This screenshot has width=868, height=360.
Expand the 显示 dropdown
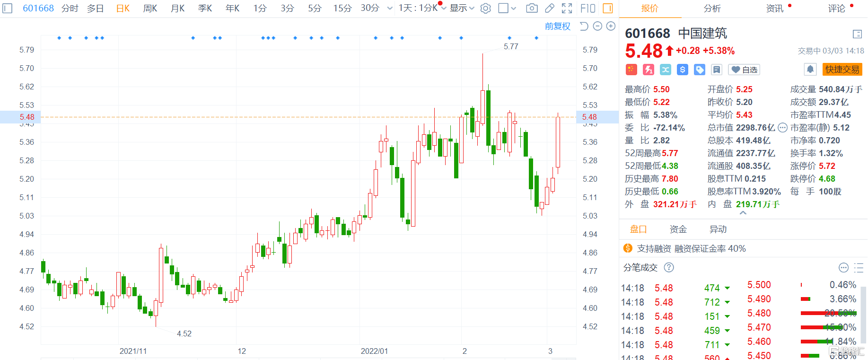pos(462,9)
